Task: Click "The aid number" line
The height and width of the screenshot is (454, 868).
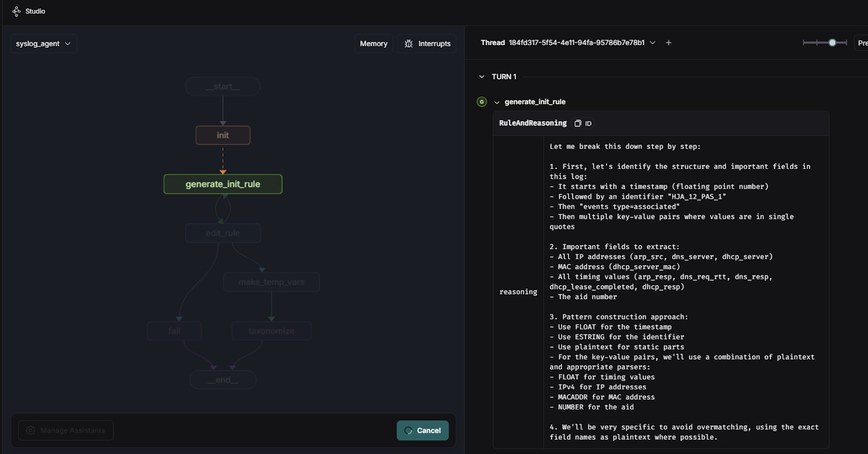Action: (583, 297)
